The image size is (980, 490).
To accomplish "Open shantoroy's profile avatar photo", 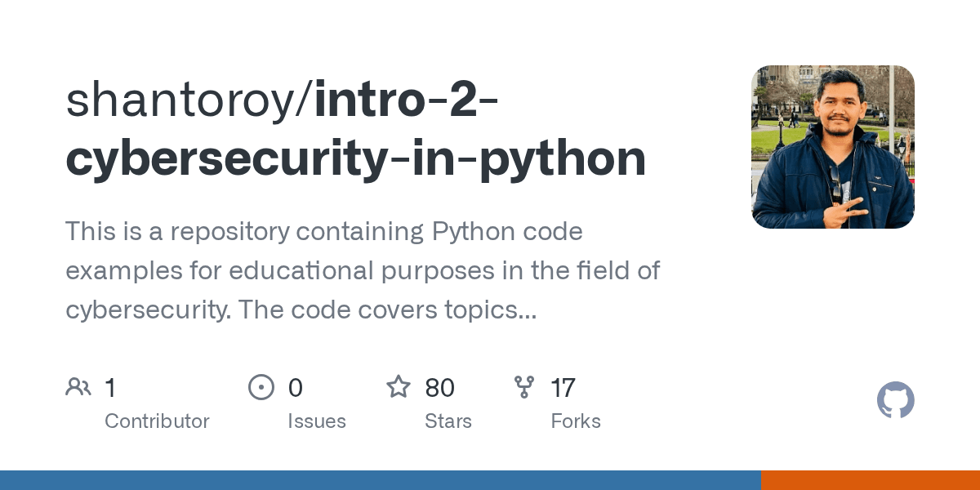I will pos(832,147).
